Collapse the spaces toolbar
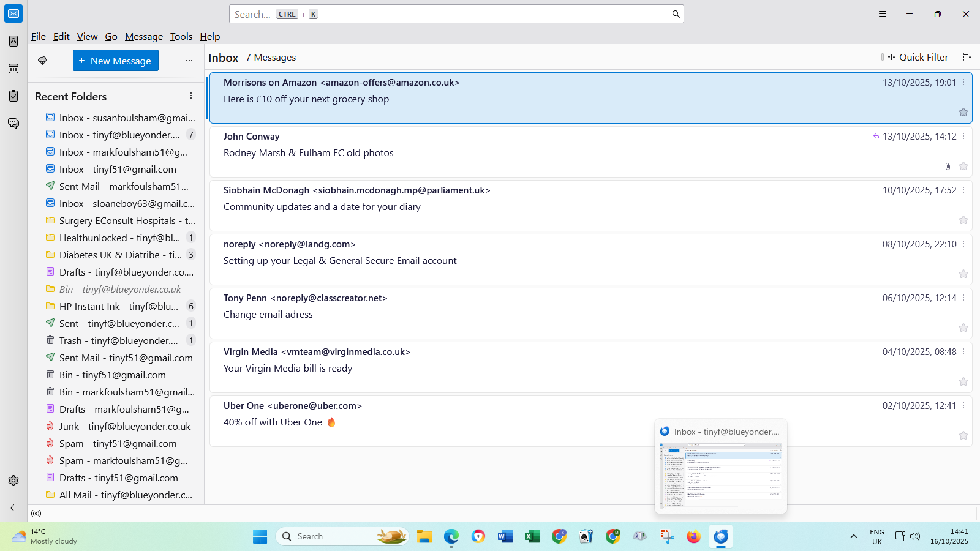Screen dimensions: 980x551 13,508
